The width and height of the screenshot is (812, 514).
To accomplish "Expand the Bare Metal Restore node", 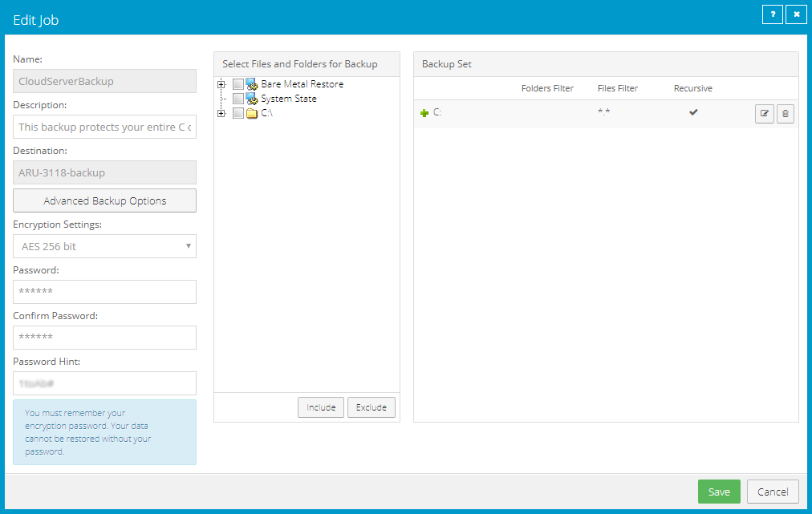I will pyautogui.click(x=221, y=84).
